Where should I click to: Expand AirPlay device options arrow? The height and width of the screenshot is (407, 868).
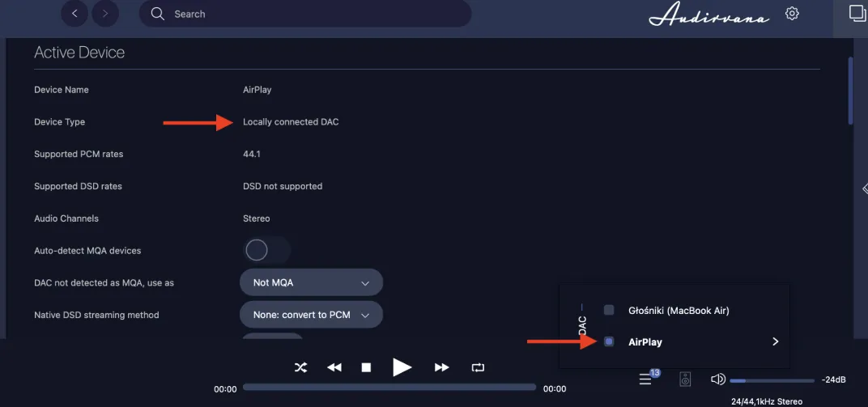pyautogui.click(x=776, y=341)
